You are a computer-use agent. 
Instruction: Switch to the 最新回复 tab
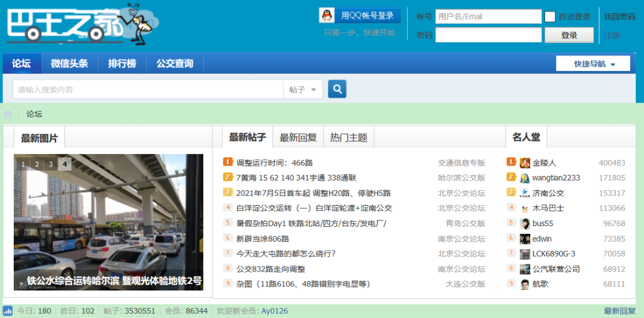coord(298,137)
